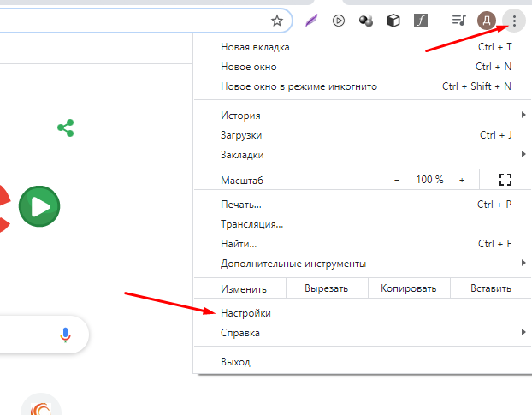This screenshot has width=532, height=415.
Task: Choose Выход to quit Chrome
Action: [x=363, y=362]
